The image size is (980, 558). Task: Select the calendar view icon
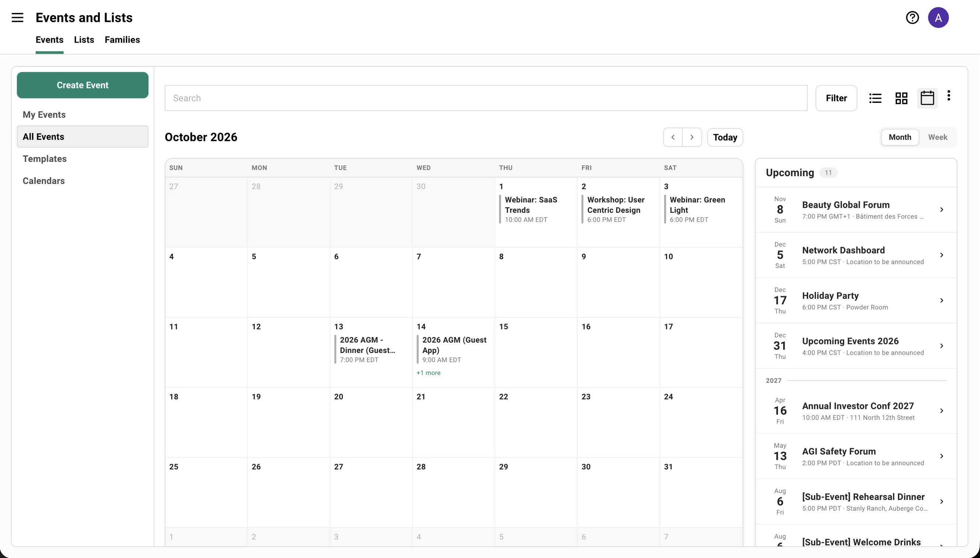pos(927,98)
